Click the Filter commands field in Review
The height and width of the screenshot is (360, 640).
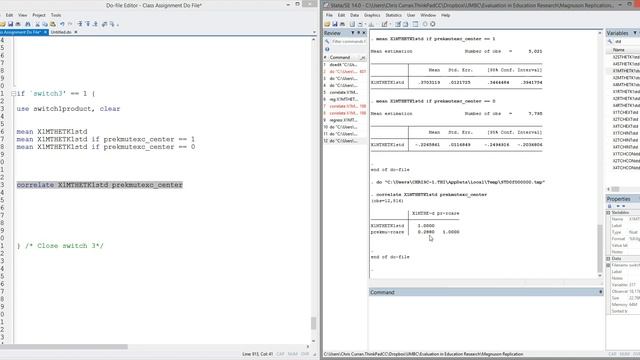coord(348,42)
